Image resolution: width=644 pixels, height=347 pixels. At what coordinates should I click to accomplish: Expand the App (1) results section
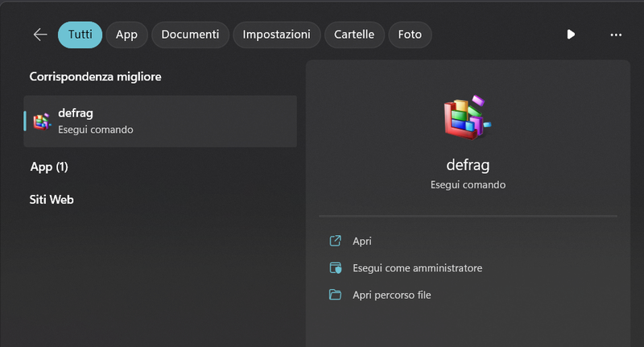point(49,167)
